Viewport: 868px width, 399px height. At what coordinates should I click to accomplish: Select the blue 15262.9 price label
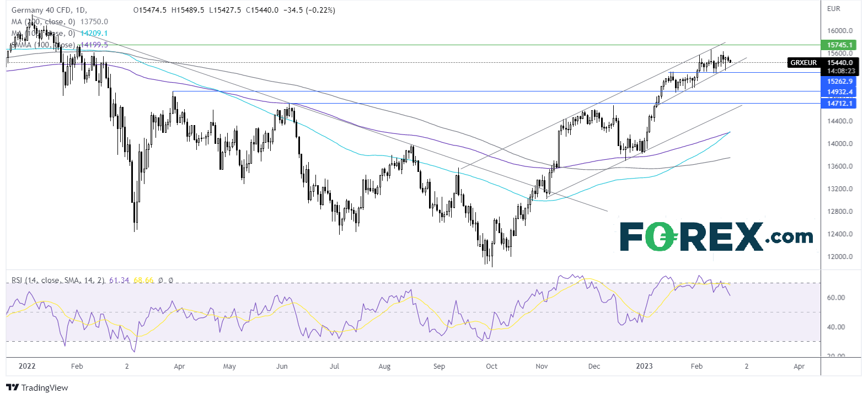coord(840,81)
